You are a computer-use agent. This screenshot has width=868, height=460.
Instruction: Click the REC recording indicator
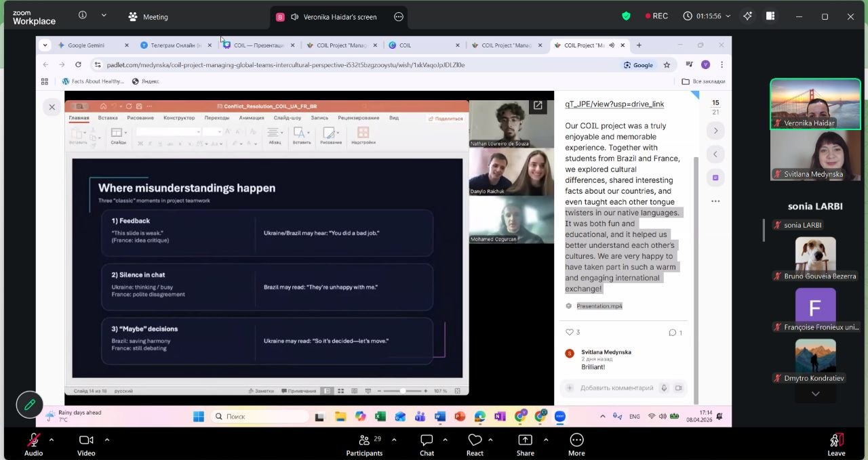[656, 16]
